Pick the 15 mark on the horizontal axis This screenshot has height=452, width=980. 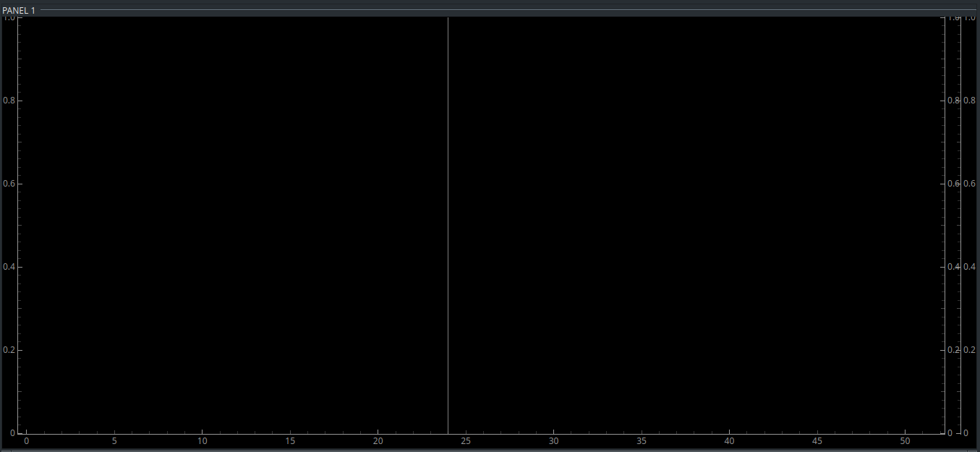coord(290,441)
